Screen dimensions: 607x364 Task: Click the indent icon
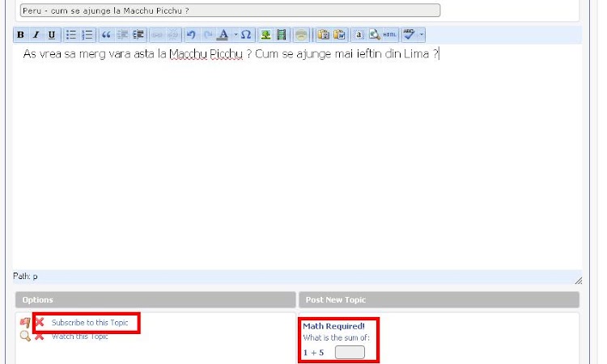coord(138,35)
